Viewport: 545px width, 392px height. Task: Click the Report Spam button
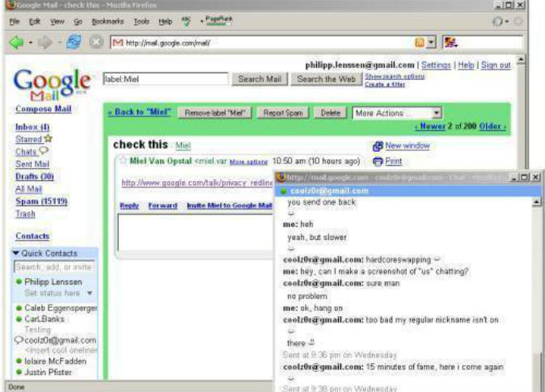coord(282,113)
